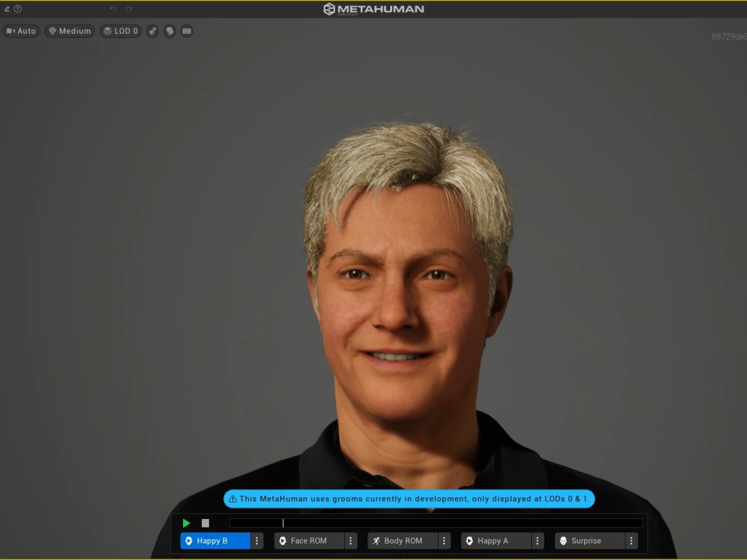Viewport: 747px width, 560px height.
Task: Toggle the Auto camera mode button
Action: 21,31
